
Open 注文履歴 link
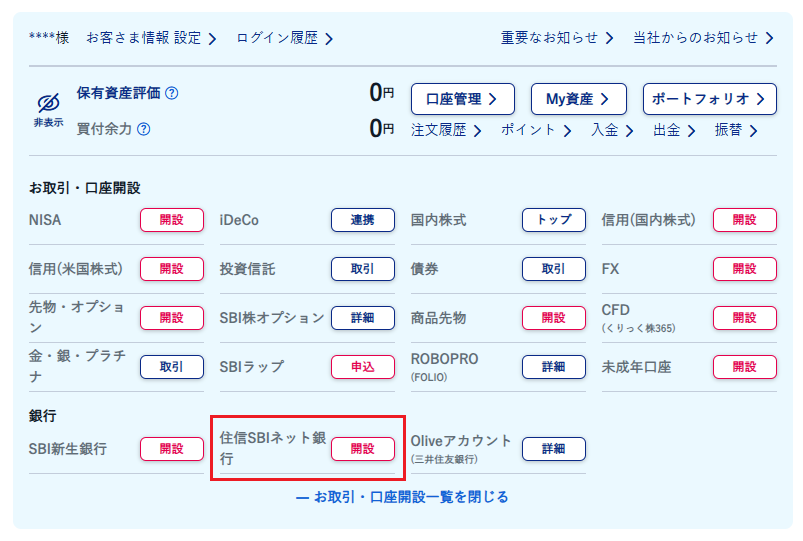point(446,130)
